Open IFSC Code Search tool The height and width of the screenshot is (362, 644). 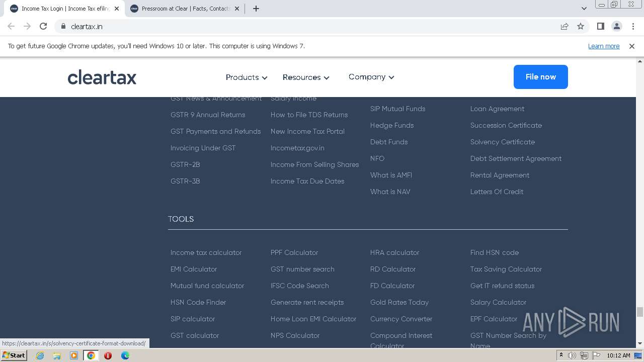(299, 286)
